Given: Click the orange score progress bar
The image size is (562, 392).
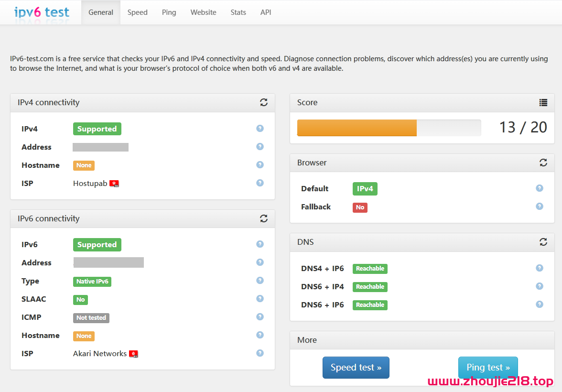Looking at the screenshot, I should [x=357, y=128].
